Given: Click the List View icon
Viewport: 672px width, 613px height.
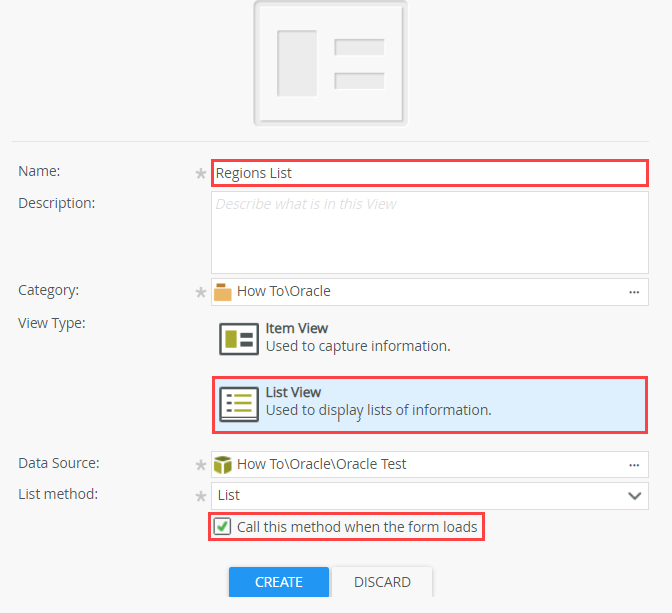Looking at the screenshot, I should tap(239, 403).
